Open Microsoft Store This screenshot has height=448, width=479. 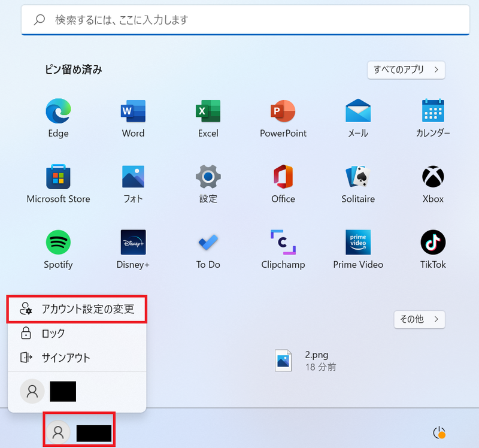58,184
